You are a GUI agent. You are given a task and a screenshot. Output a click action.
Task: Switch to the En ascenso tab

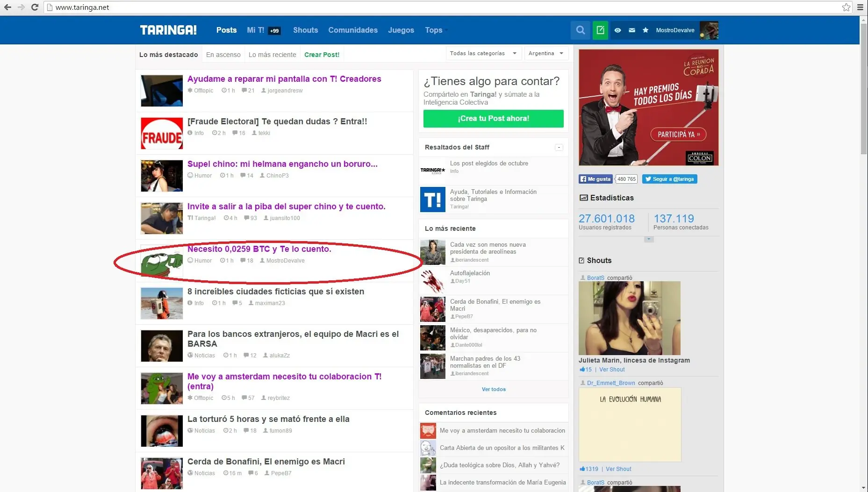(x=223, y=55)
